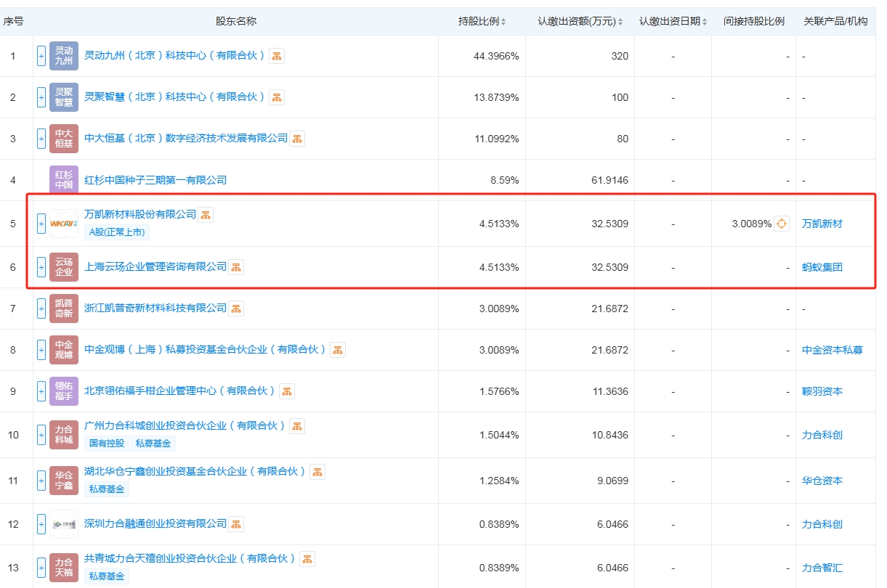Open 上海云玚企业管理咨询有限公司 link
This screenshot has height=588, width=887.
[x=155, y=267]
